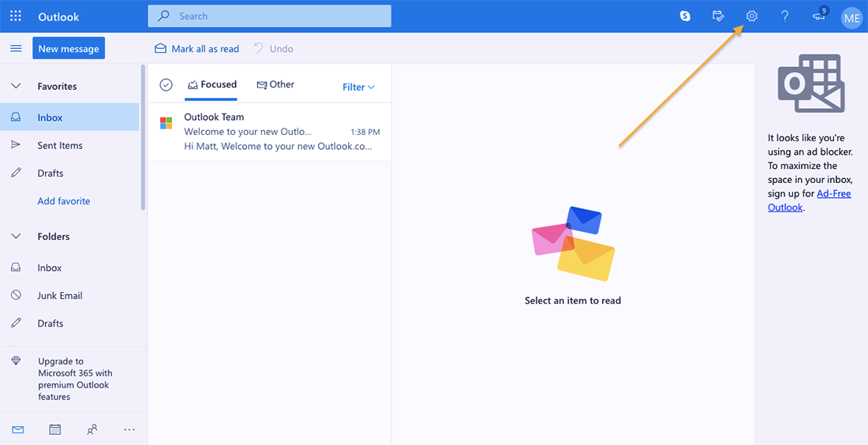Open the My Day tasks icon
Image resolution: width=868 pixels, height=445 pixels.
point(718,17)
